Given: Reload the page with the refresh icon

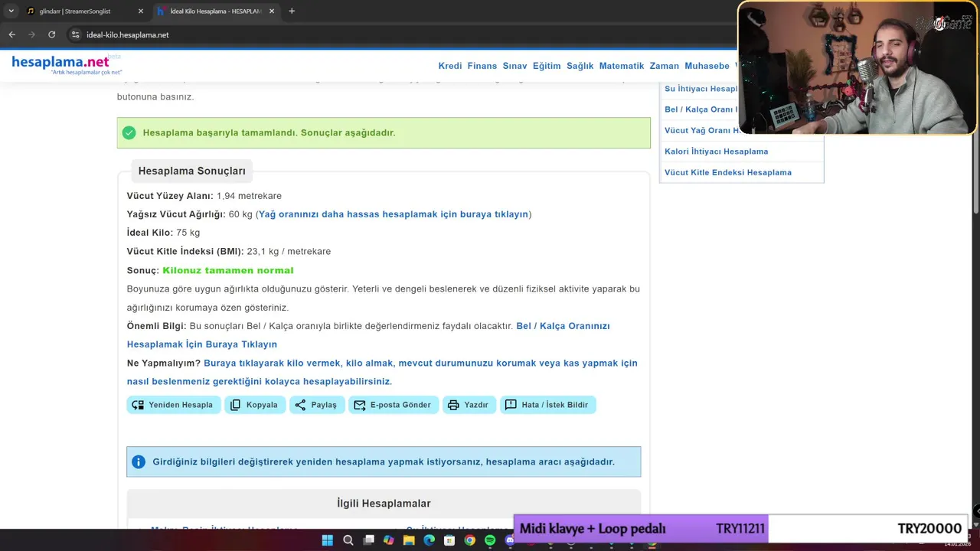Looking at the screenshot, I should coord(51,34).
